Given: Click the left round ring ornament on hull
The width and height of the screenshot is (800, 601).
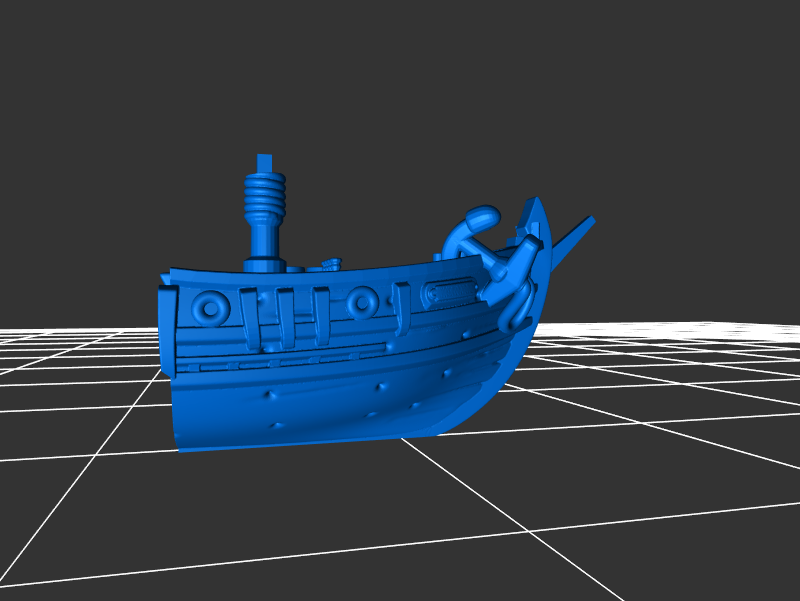Looking at the screenshot, I should [x=211, y=306].
